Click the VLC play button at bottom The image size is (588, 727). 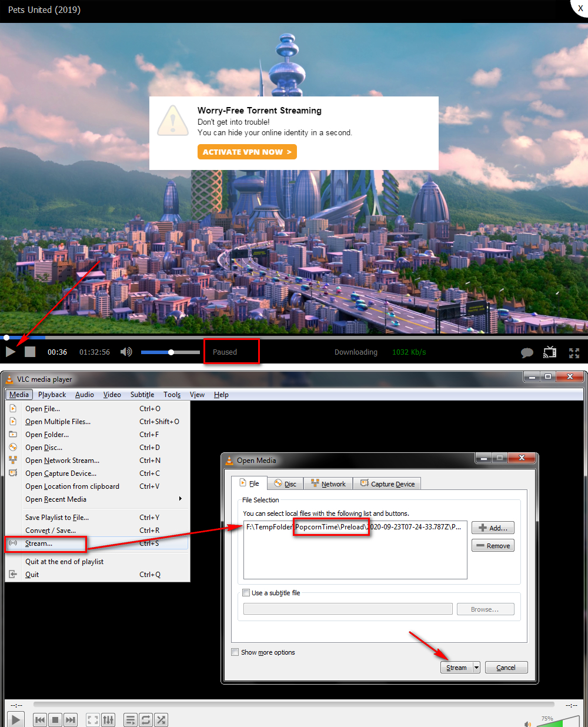pyautogui.click(x=16, y=719)
